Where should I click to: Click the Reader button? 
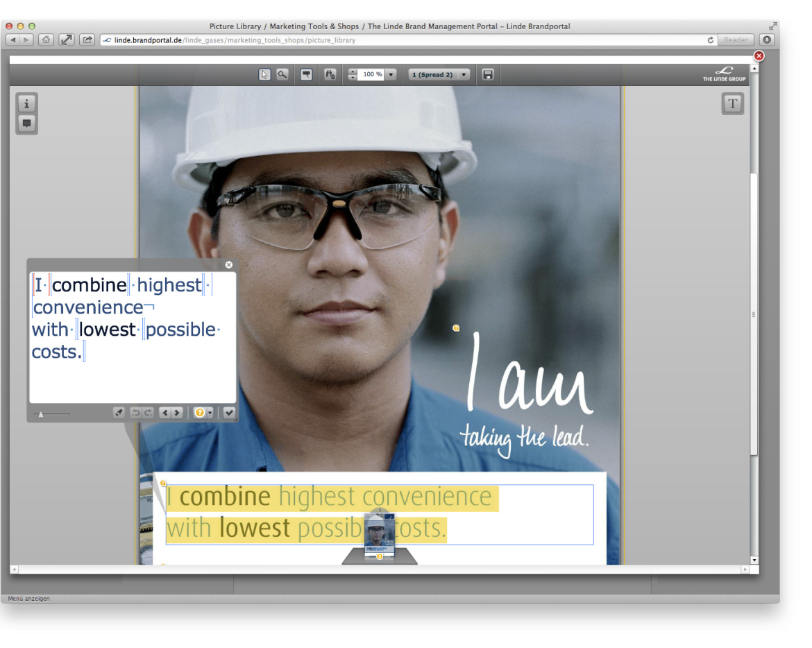(736, 40)
